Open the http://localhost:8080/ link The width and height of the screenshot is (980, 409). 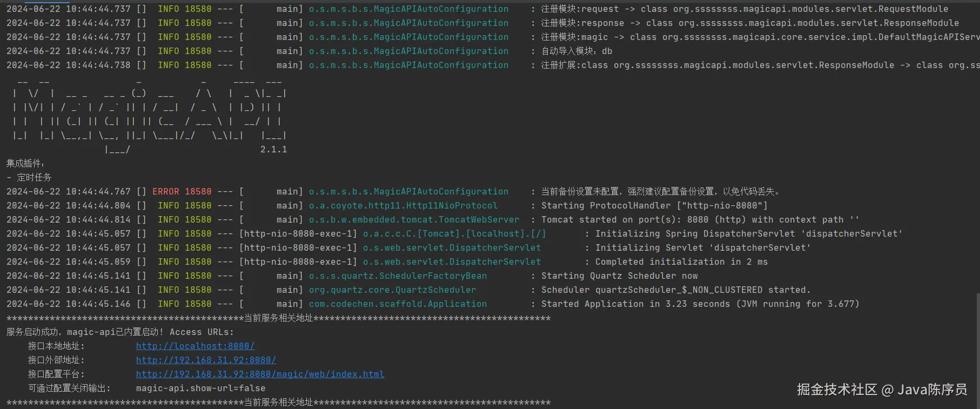click(x=195, y=346)
